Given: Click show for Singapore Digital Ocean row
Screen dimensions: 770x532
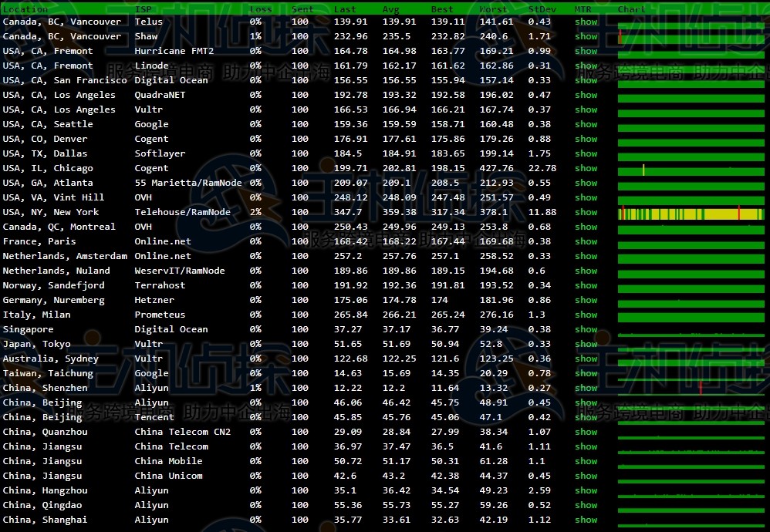Looking at the screenshot, I should [586, 329].
